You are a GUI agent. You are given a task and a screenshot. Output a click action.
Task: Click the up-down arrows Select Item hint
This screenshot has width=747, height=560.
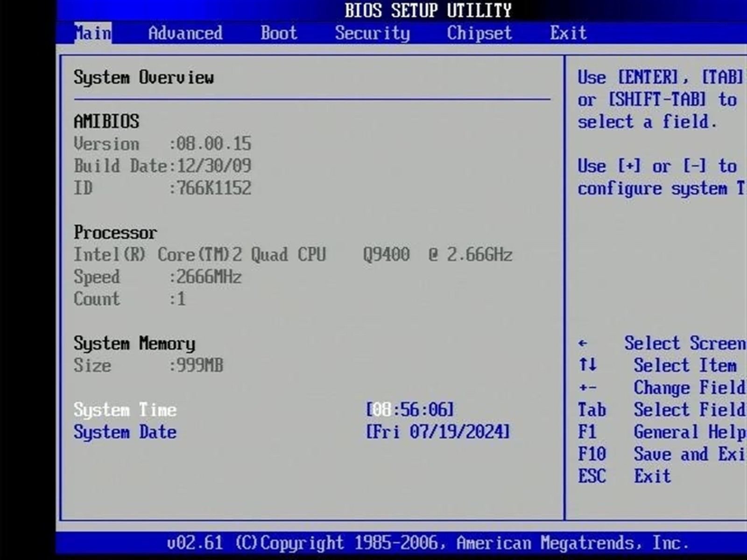(657, 365)
